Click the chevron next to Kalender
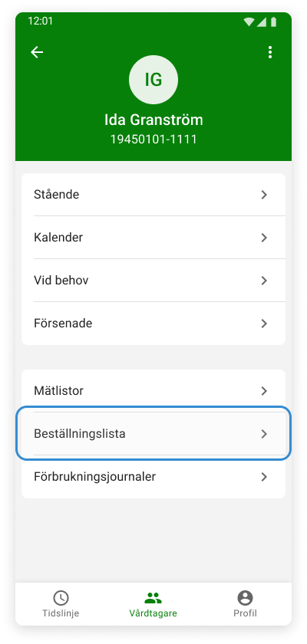 click(x=264, y=238)
